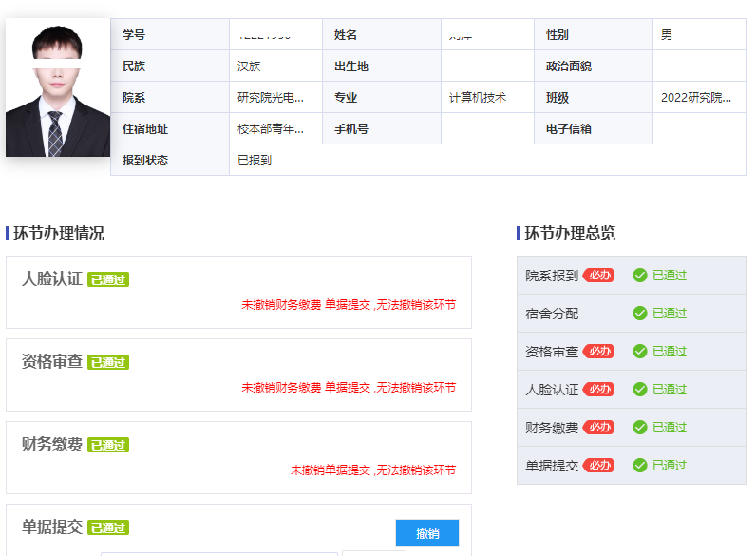Click the green 已通过 badge beside 财务缴费 heading
756x556 pixels.
[107, 445]
